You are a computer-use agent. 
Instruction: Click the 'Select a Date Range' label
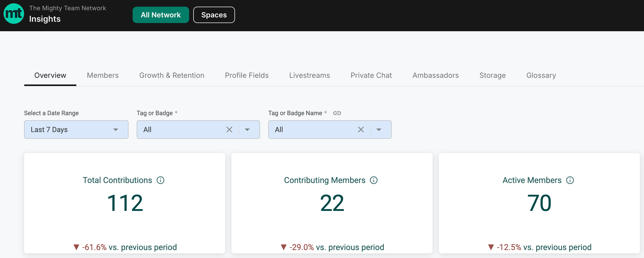[x=51, y=113]
